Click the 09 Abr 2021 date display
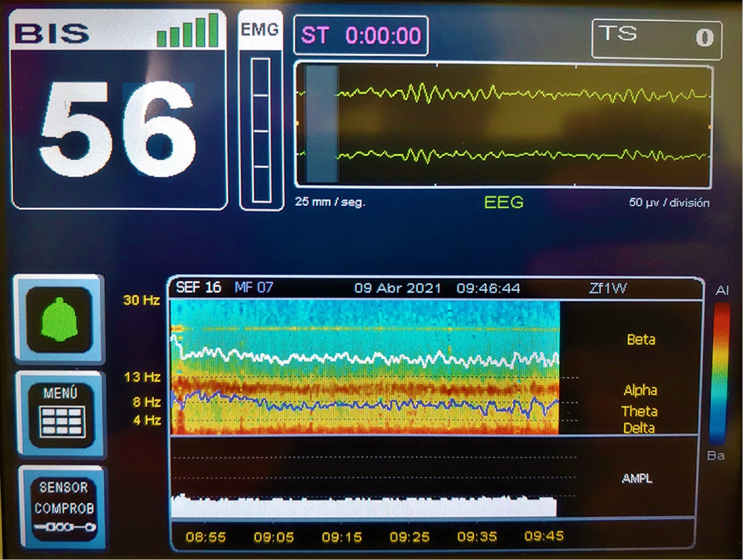Viewport: 743px width, 560px height. [x=397, y=288]
